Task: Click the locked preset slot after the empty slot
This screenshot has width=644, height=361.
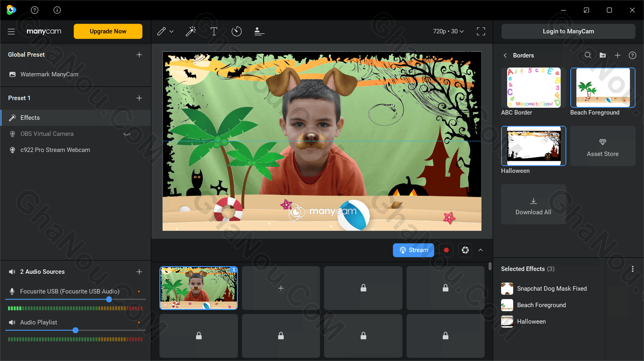Action: (x=363, y=288)
